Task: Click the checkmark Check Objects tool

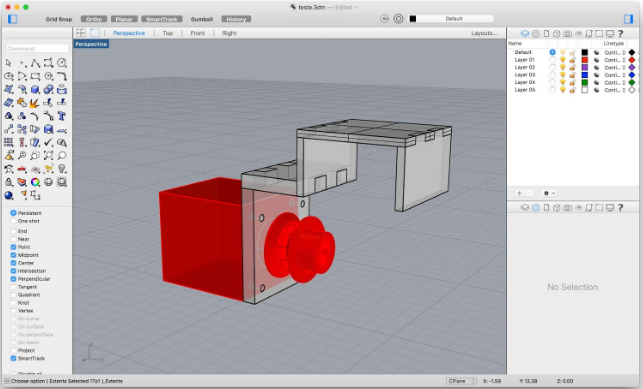Action: (x=48, y=142)
